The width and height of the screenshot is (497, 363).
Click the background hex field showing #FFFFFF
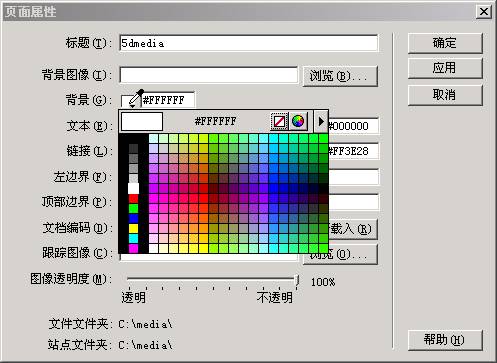tap(168, 100)
